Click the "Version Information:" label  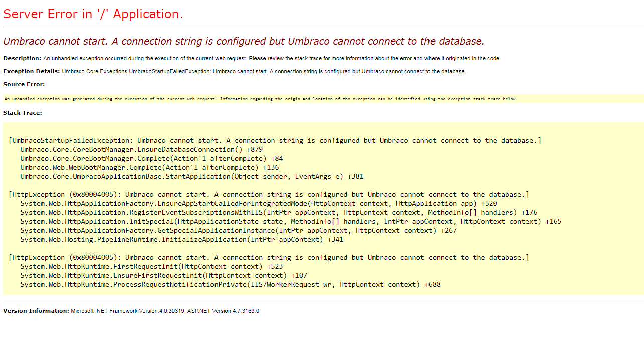tap(36, 311)
